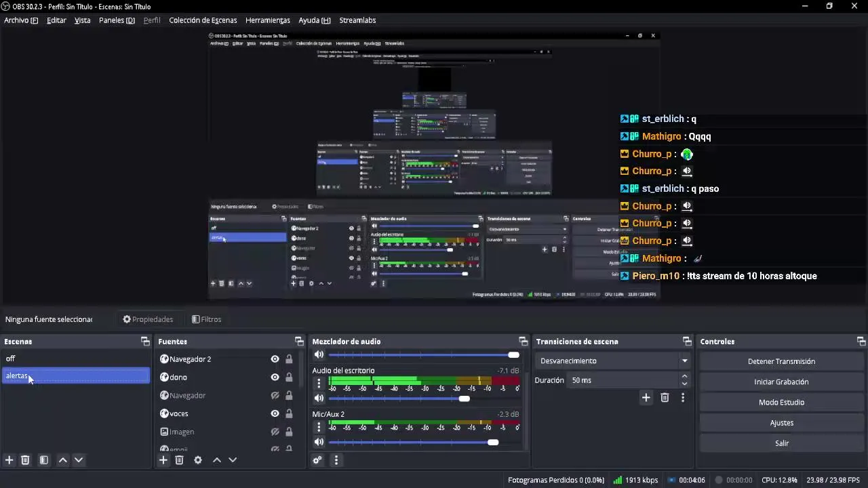The height and width of the screenshot is (488, 868).
Task: Show the Imagen source
Action: (x=275, y=432)
